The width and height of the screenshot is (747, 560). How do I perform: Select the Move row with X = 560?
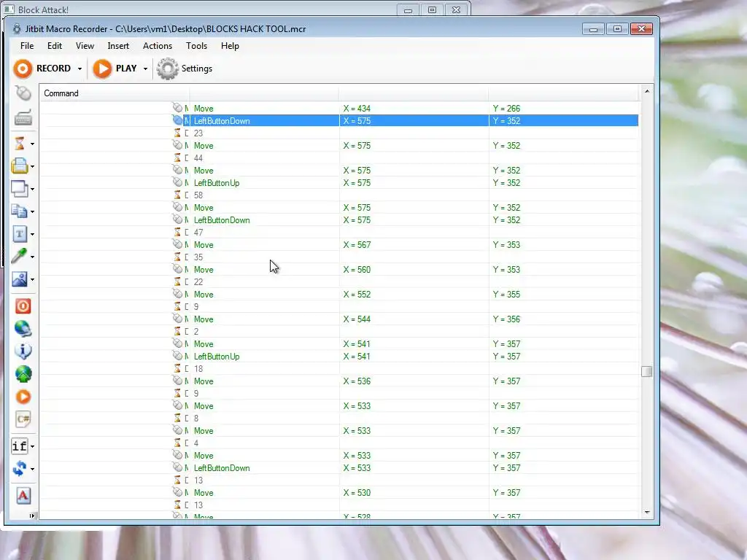[338, 270]
